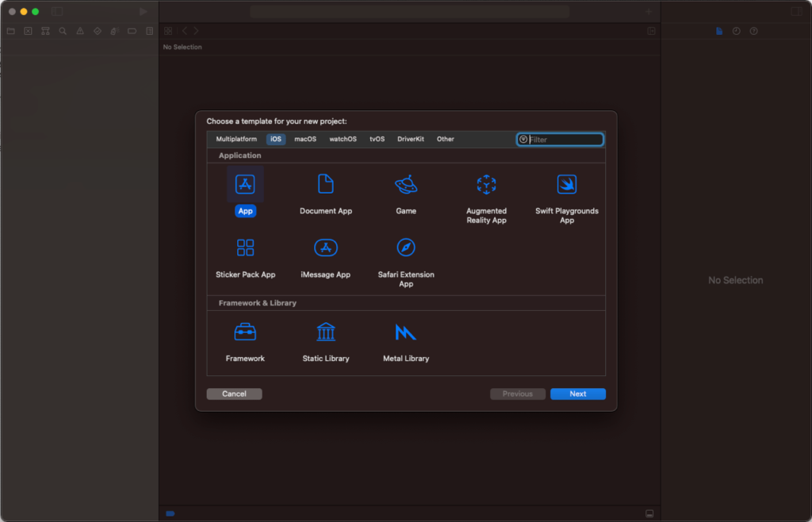Image resolution: width=812 pixels, height=522 pixels.
Task: Switch to the DriverKit tab
Action: coord(411,140)
